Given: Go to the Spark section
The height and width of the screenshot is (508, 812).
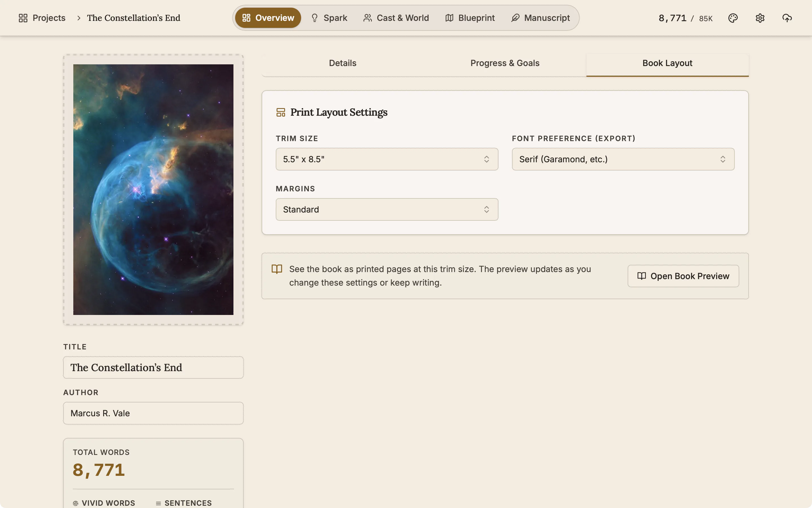Looking at the screenshot, I should [329, 18].
